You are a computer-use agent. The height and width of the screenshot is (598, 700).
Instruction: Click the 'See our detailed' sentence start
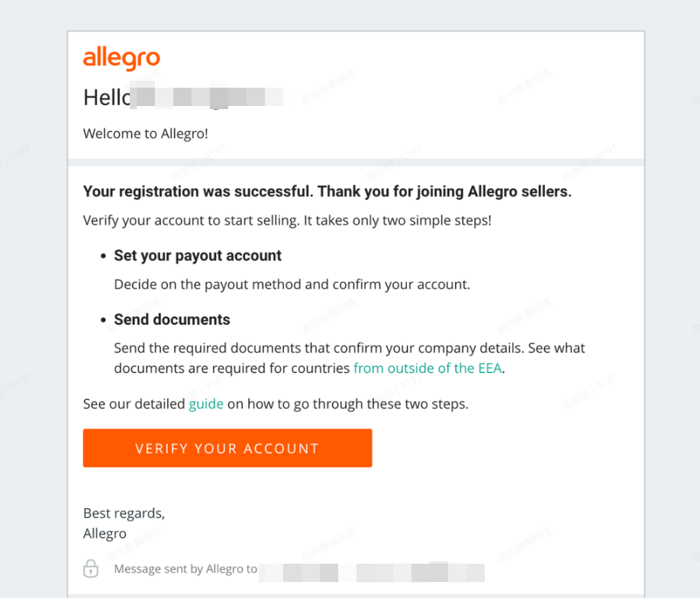click(x=134, y=403)
